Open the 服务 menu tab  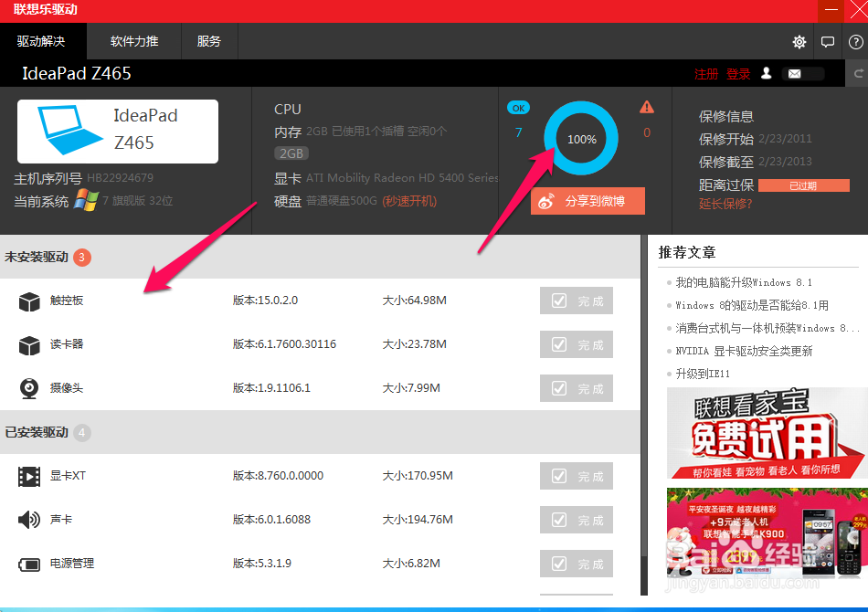[208, 41]
